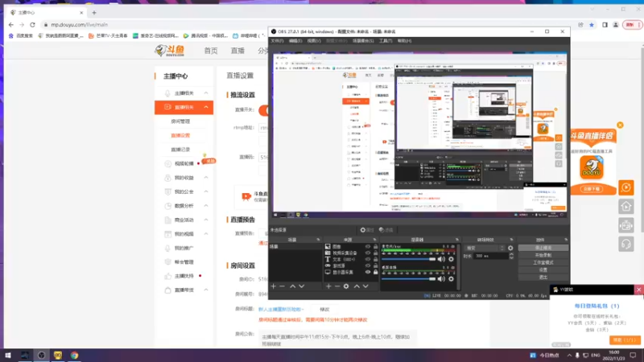Open the scene transition type dropdown
Screen dimensions: 644x362
click(485, 248)
